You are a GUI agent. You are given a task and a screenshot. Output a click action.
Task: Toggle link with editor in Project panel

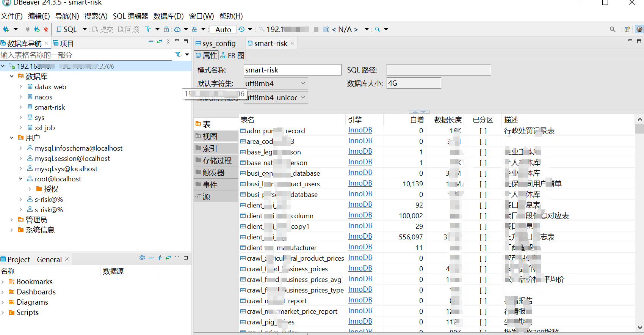tap(168, 258)
